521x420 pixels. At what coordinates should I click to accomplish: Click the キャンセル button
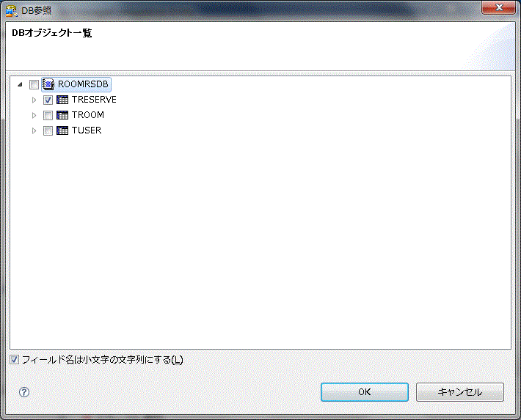[x=460, y=392]
